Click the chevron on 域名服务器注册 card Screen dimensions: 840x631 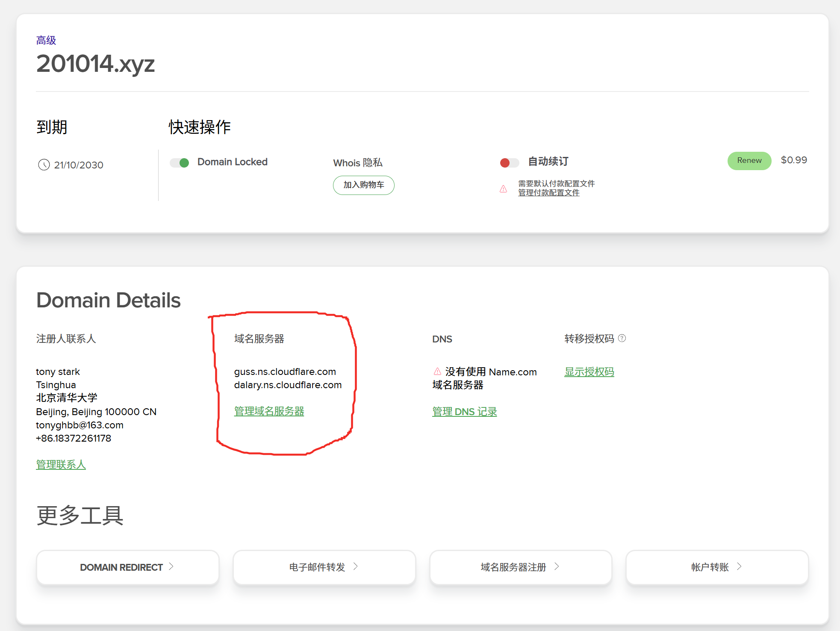(x=557, y=566)
